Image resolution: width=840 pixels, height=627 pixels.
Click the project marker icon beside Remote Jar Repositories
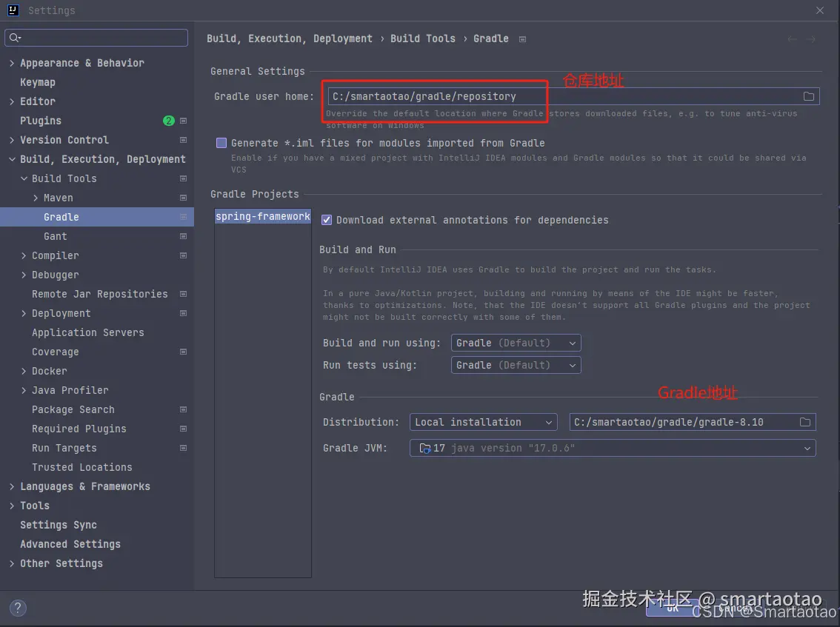click(x=183, y=295)
